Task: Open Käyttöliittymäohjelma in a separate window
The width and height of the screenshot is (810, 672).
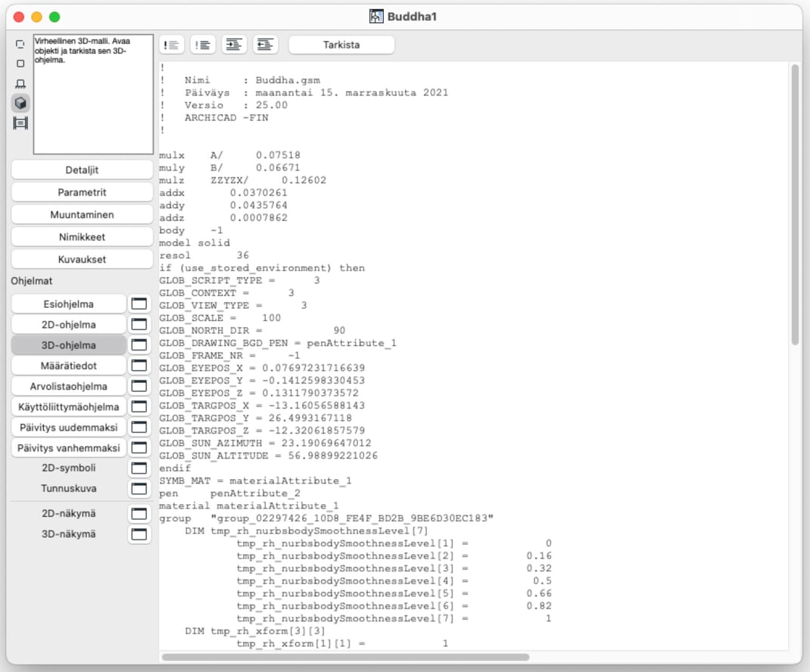Action: [x=139, y=406]
